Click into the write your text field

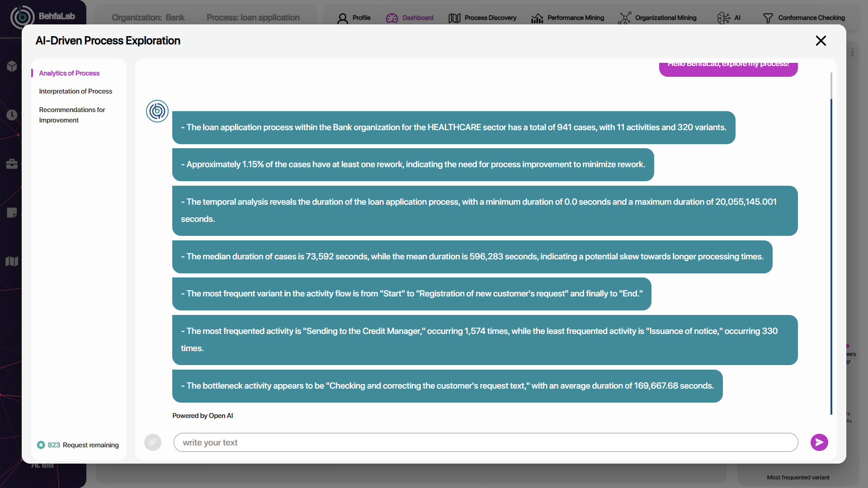click(x=486, y=443)
